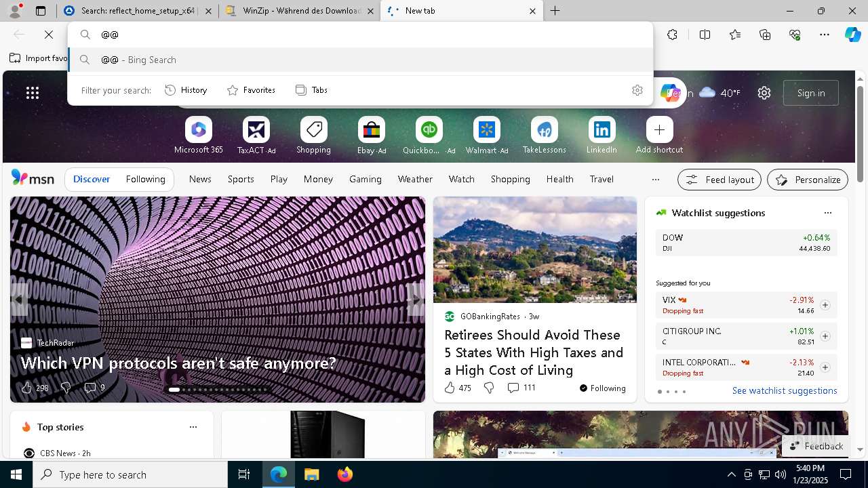Open Browser essentials heart icon
This screenshot has height=488, width=868.
(x=795, y=35)
